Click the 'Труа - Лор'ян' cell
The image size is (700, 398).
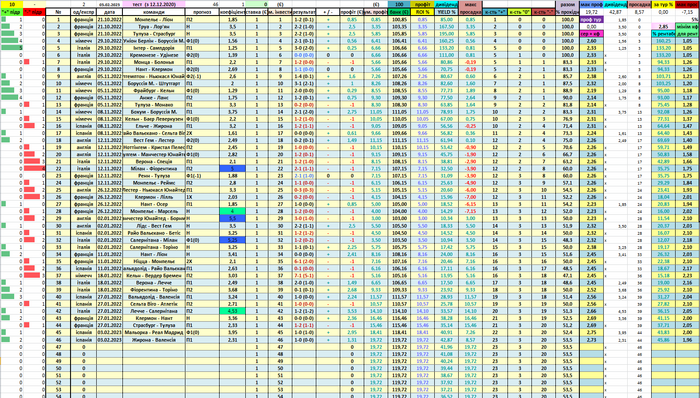point(154,27)
